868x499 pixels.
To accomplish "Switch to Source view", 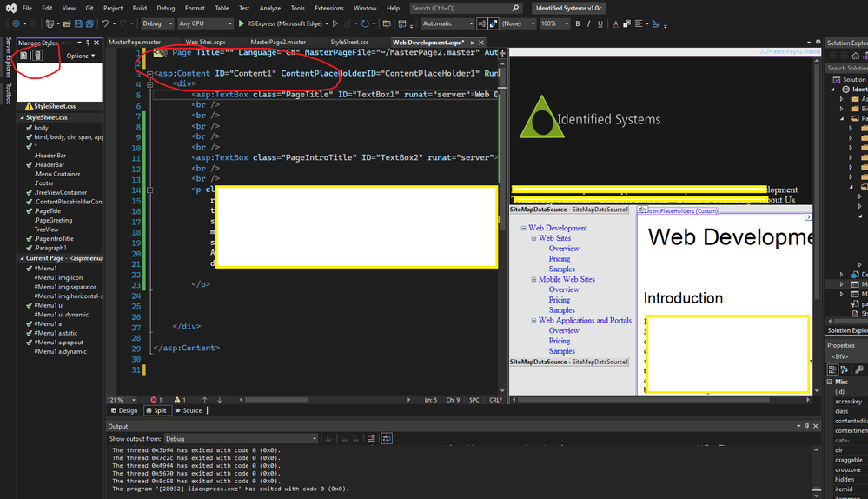I will (x=189, y=410).
